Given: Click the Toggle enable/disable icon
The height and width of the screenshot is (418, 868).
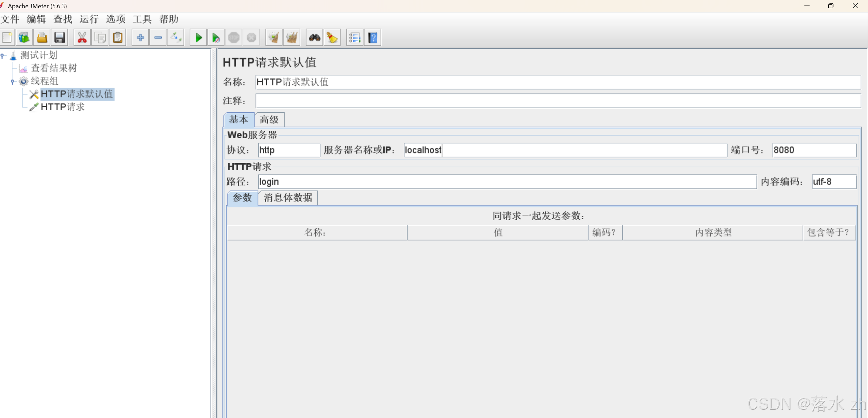Looking at the screenshot, I should pos(176,37).
